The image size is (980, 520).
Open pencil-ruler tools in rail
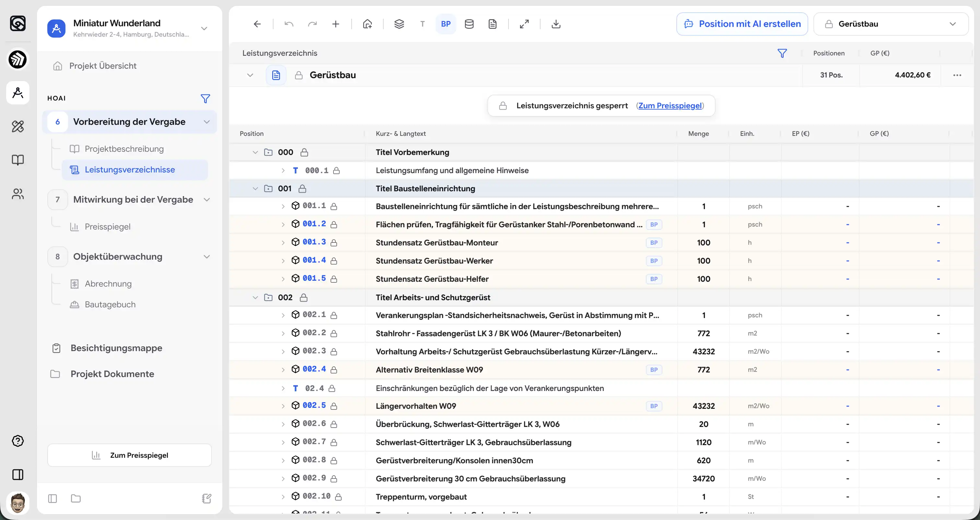[17, 126]
